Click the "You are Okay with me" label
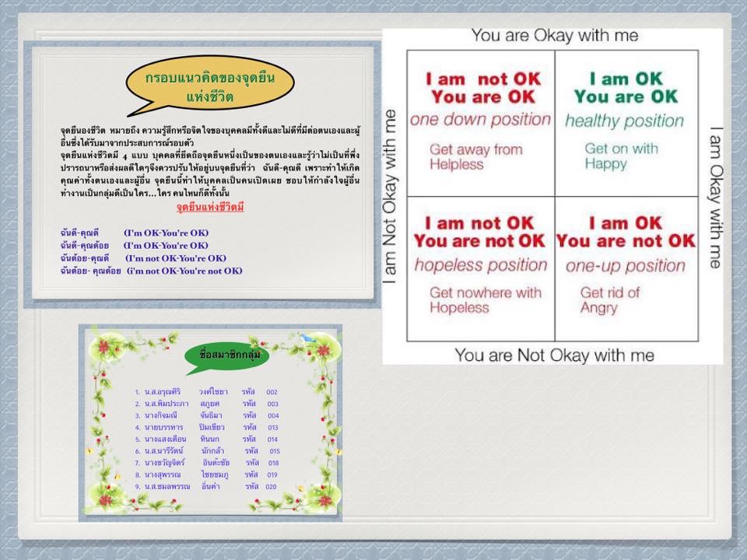 [x=555, y=36]
